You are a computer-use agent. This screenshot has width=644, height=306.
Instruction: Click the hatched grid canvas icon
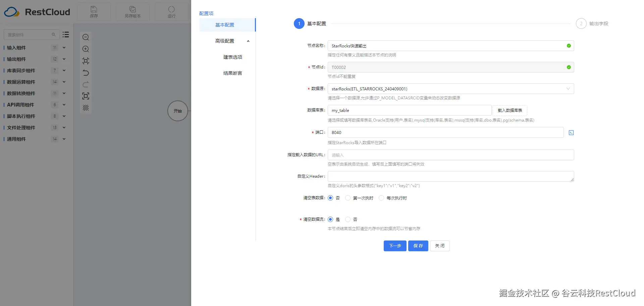coord(86,108)
